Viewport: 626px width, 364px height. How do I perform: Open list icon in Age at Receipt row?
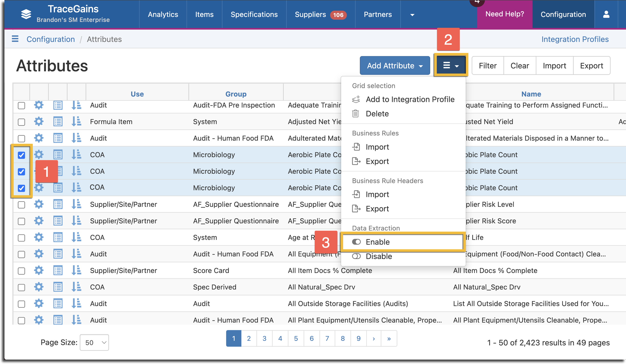pos(58,237)
